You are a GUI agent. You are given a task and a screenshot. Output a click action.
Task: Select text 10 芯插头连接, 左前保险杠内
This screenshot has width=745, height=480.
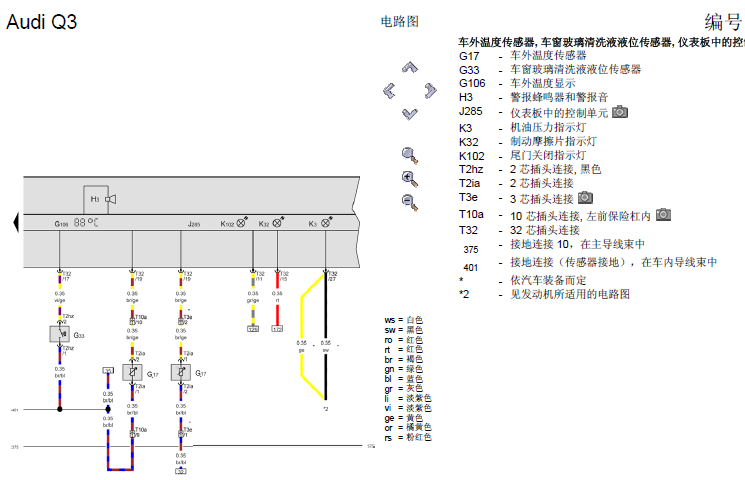pyautogui.click(x=580, y=216)
